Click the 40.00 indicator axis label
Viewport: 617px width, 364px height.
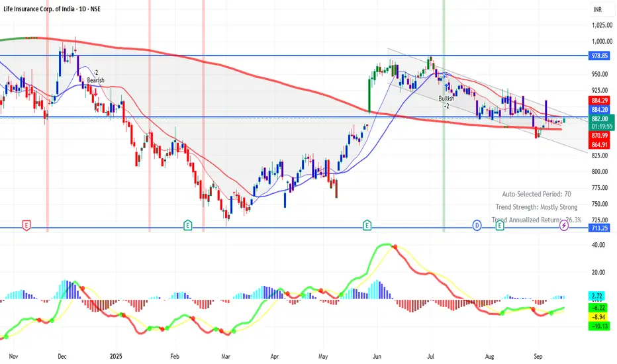pos(598,245)
